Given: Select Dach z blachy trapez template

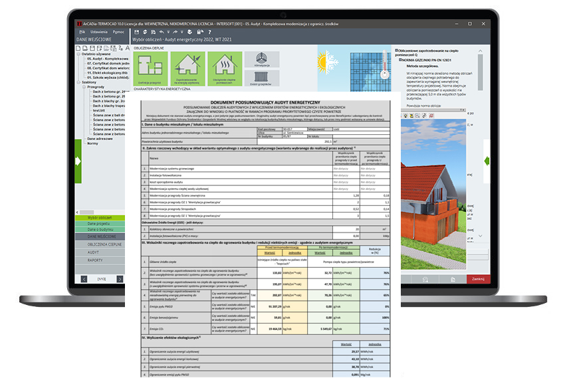Looking at the screenshot, I should tap(109, 106).
